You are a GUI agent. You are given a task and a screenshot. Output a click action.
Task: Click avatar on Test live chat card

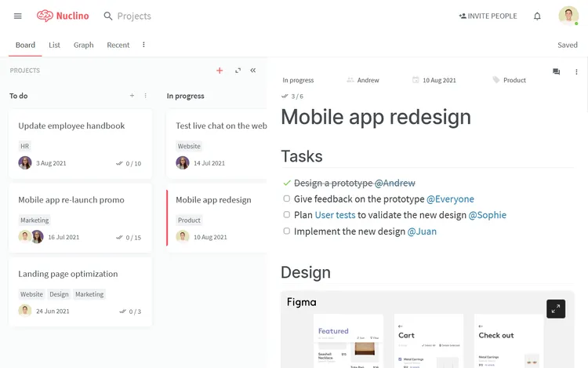point(183,162)
